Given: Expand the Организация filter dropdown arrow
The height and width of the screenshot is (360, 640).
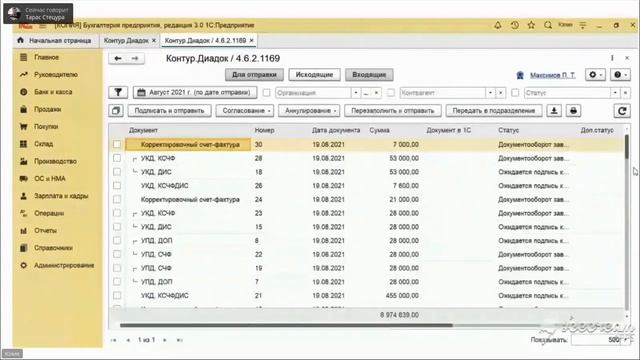Looking at the screenshot, I should click(356, 93).
